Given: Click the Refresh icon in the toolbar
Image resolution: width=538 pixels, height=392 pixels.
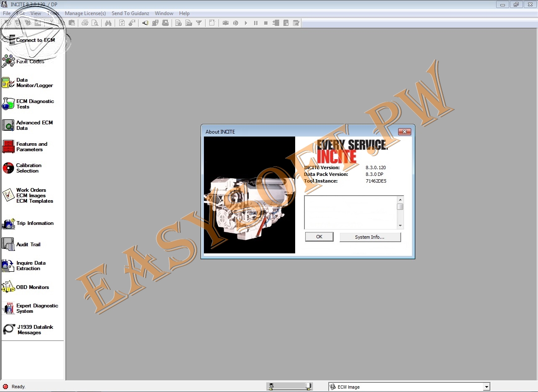Looking at the screenshot, I should pos(122,23).
